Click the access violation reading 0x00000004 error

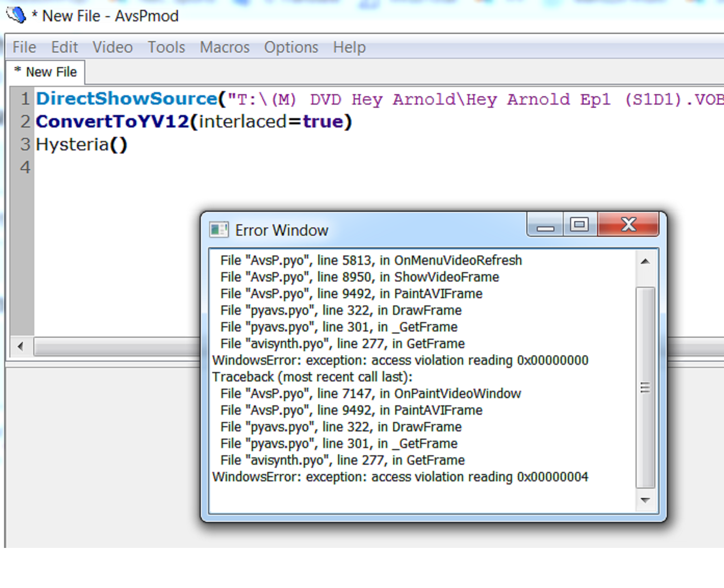click(400, 477)
